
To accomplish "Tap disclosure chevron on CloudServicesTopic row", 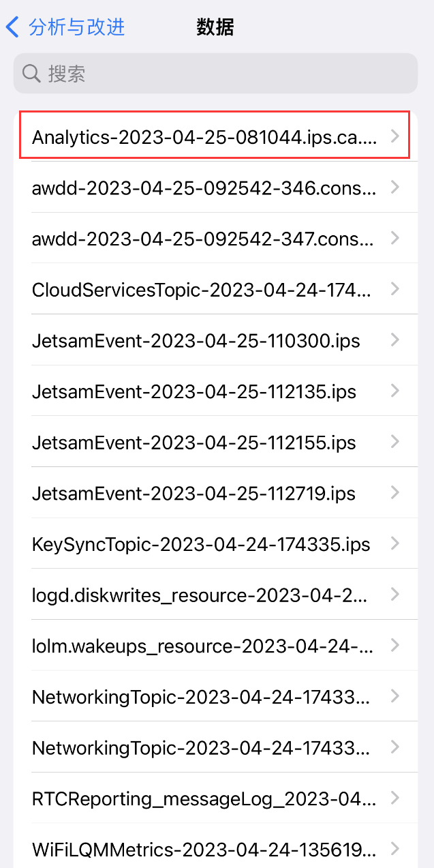I will tap(394, 290).
